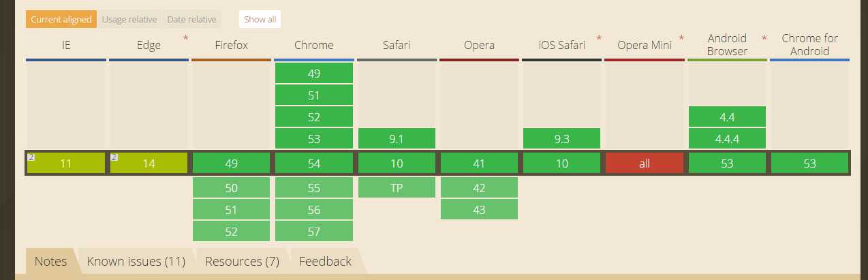
Task: Open the Known issues (11) tab
Action: [x=136, y=261]
